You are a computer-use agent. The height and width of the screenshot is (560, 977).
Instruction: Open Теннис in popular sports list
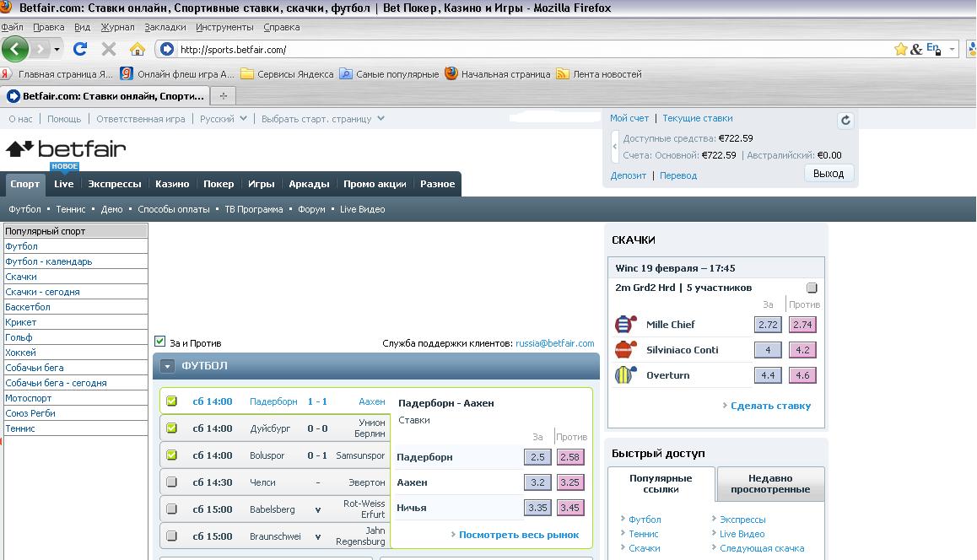(20, 428)
